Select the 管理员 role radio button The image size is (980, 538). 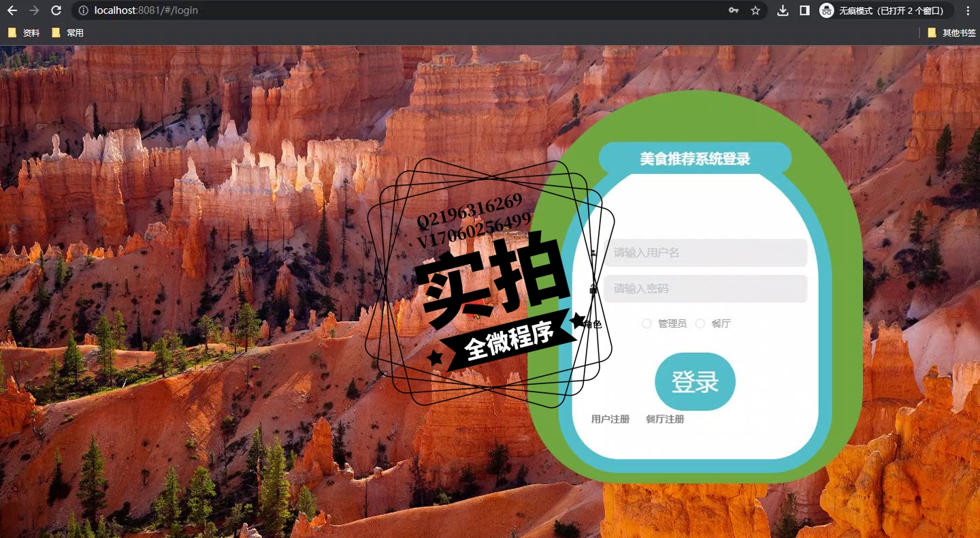[647, 323]
